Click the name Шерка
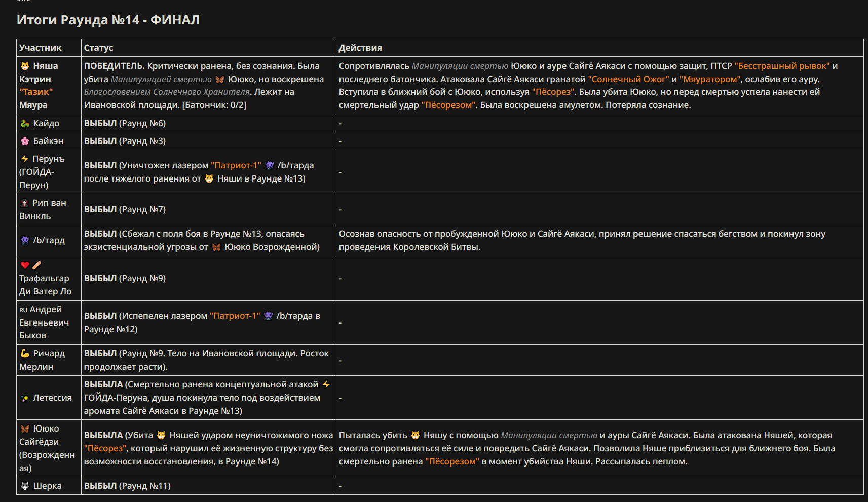Screen dimensions: 868x502 point(47,486)
